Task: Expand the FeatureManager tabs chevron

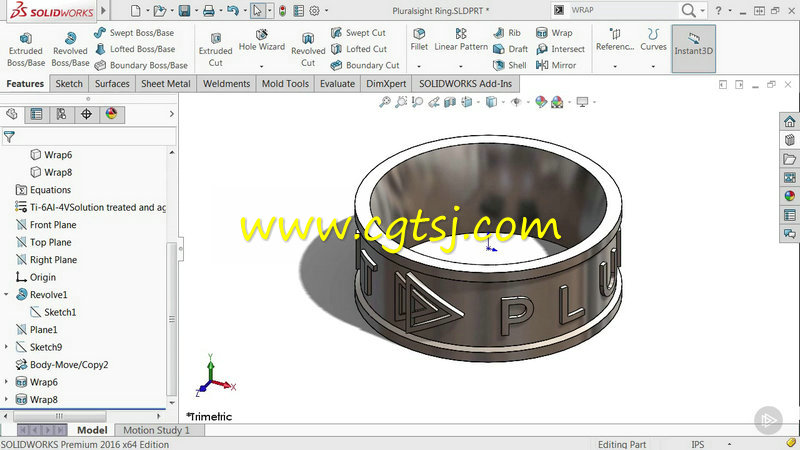Action: 171,114
